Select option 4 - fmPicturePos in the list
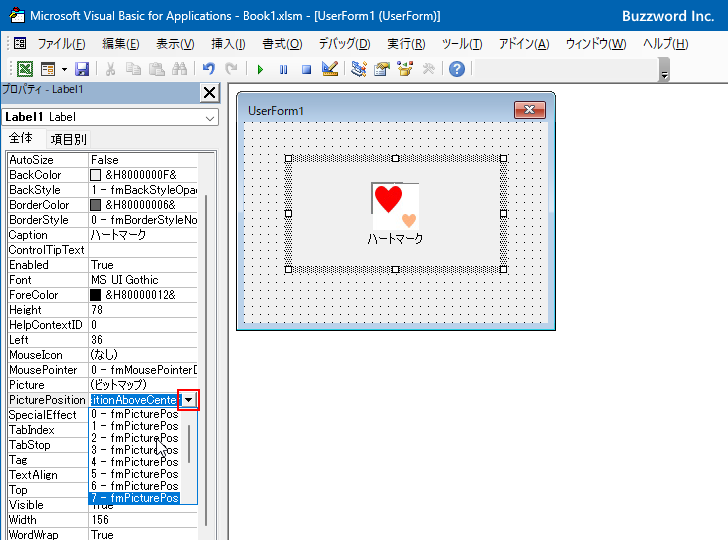The height and width of the screenshot is (540, 728). pos(135,462)
